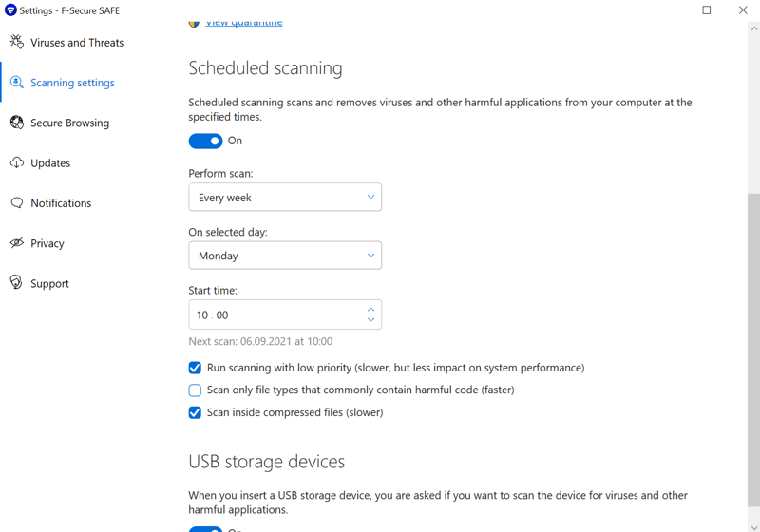Uncheck Scan inside compressed files
The image size is (760, 532).
tap(195, 412)
